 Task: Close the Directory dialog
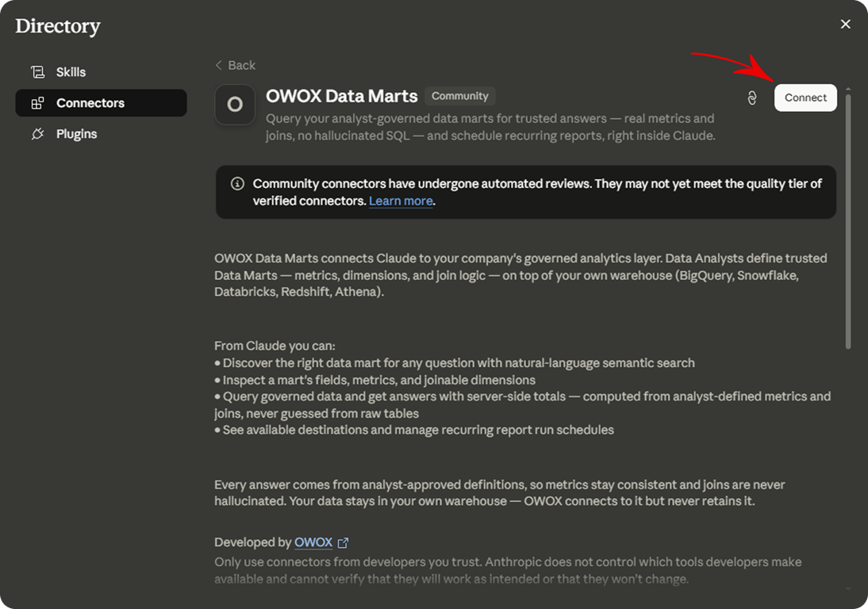[845, 25]
